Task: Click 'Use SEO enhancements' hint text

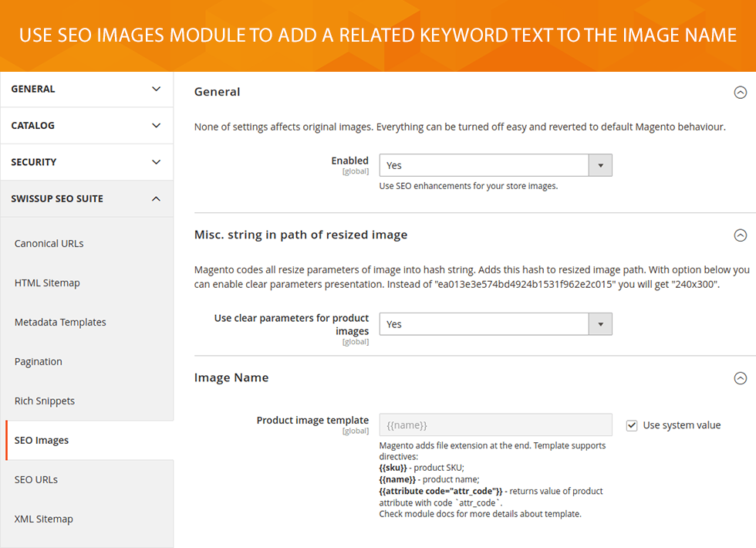Action: pyautogui.click(x=468, y=186)
